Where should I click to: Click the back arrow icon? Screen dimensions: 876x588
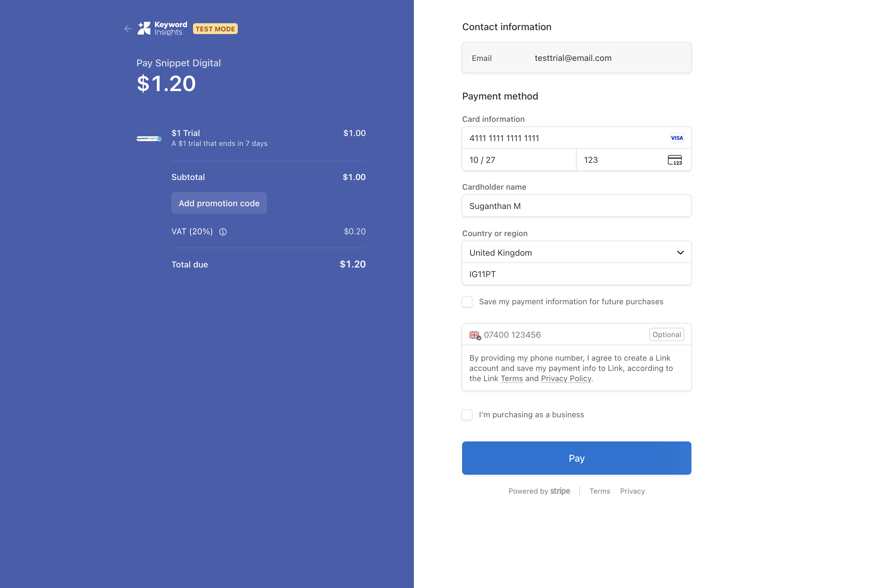click(128, 29)
